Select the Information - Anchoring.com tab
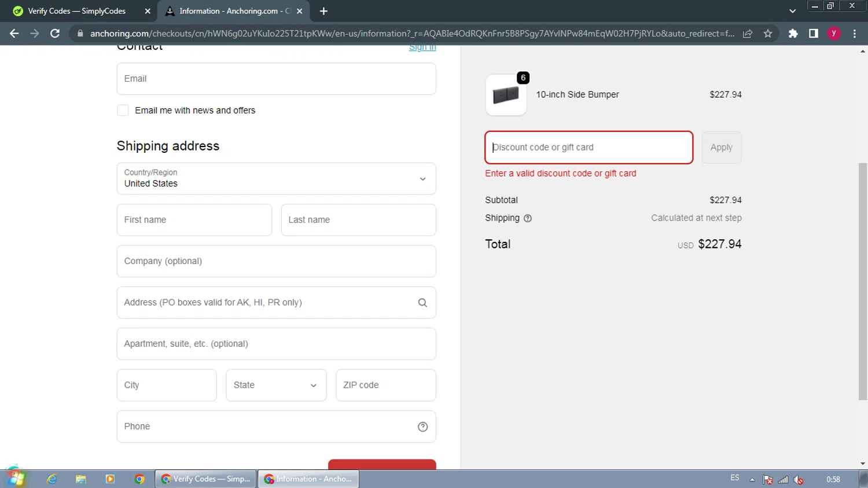The image size is (868, 488). point(234,11)
